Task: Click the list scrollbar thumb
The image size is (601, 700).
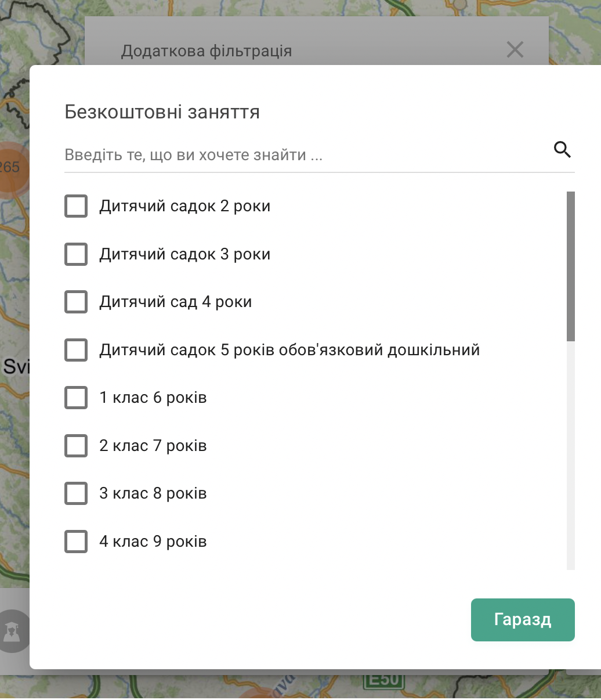Action: [x=571, y=266]
